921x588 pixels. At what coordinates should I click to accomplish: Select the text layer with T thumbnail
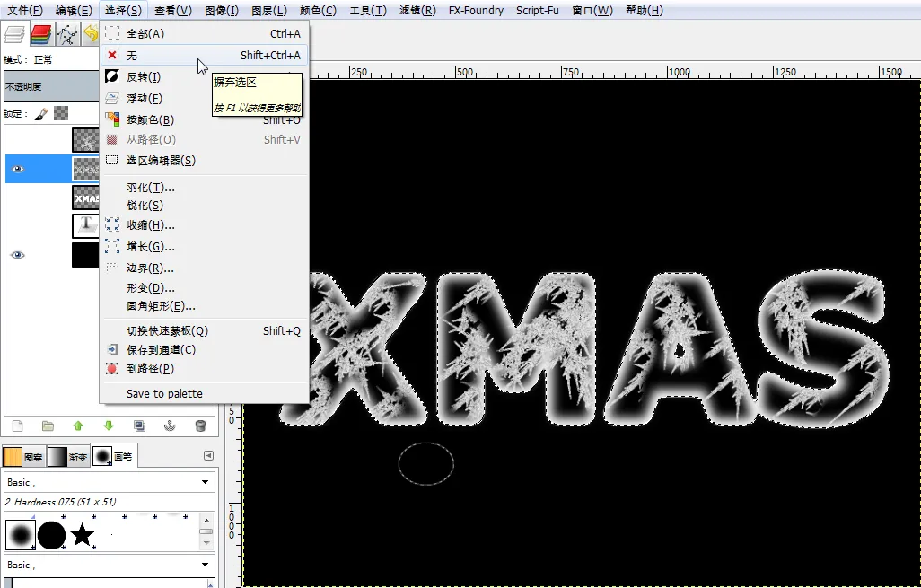tap(86, 226)
